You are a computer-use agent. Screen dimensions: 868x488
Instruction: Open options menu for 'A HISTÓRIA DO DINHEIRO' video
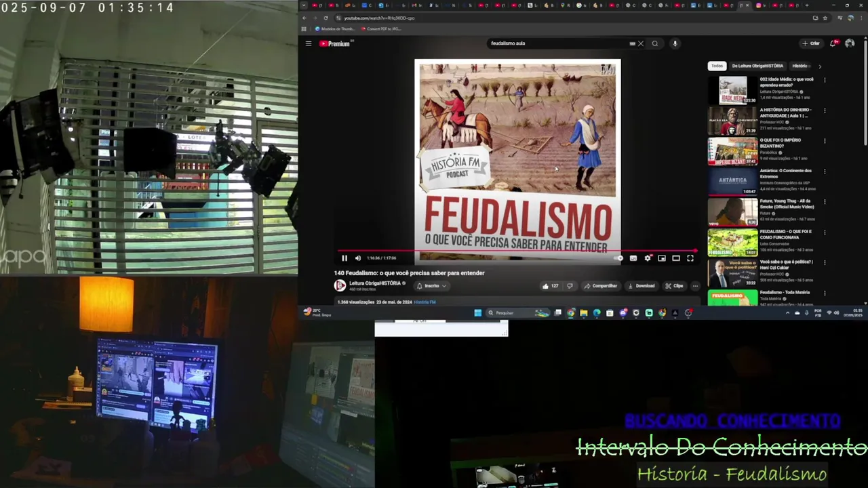point(825,110)
